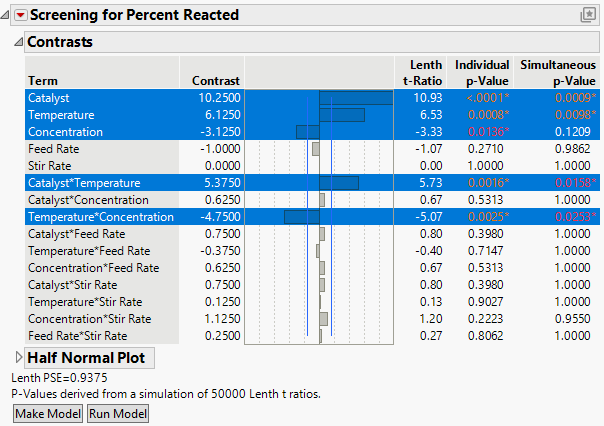Select the Feed Rate term
The width and height of the screenshot is (604, 426).
point(54,149)
